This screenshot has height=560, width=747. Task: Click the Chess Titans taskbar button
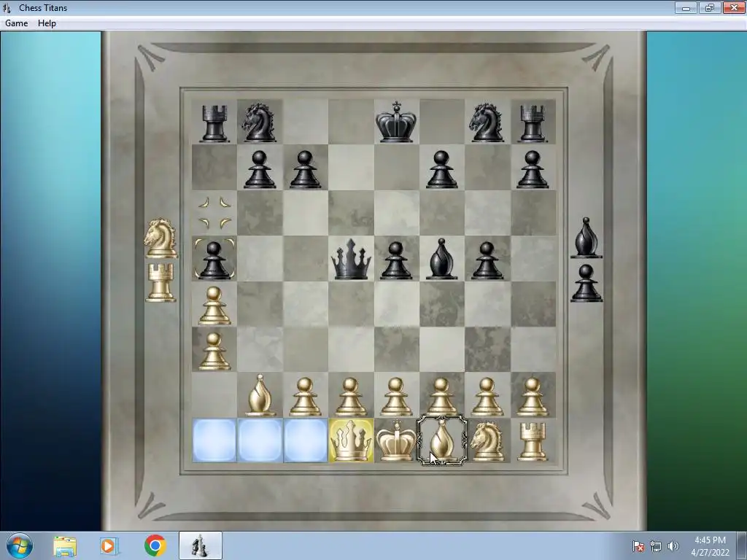click(200, 545)
